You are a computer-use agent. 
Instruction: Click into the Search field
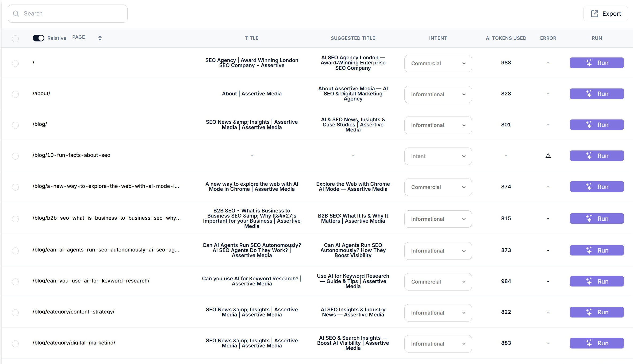[x=68, y=14]
